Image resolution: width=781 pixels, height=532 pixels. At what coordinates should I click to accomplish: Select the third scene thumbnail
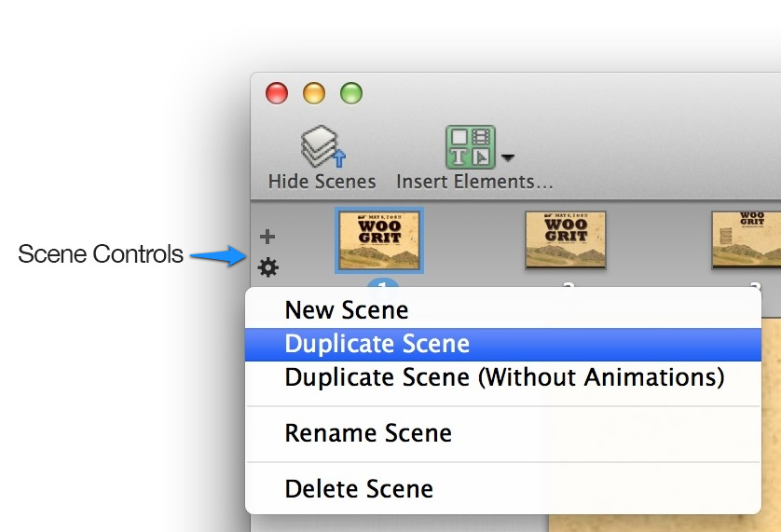[x=746, y=240]
